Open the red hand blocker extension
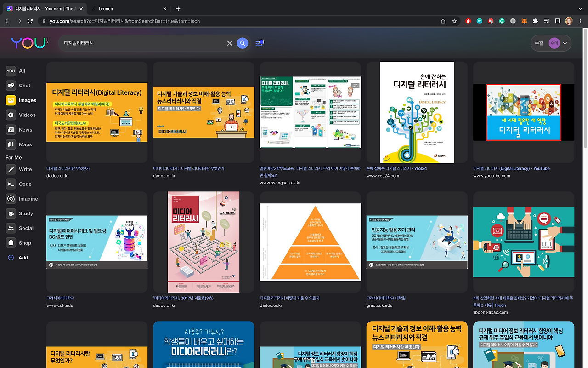The width and height of the screenshot is (588, 368). coord(469,21)
